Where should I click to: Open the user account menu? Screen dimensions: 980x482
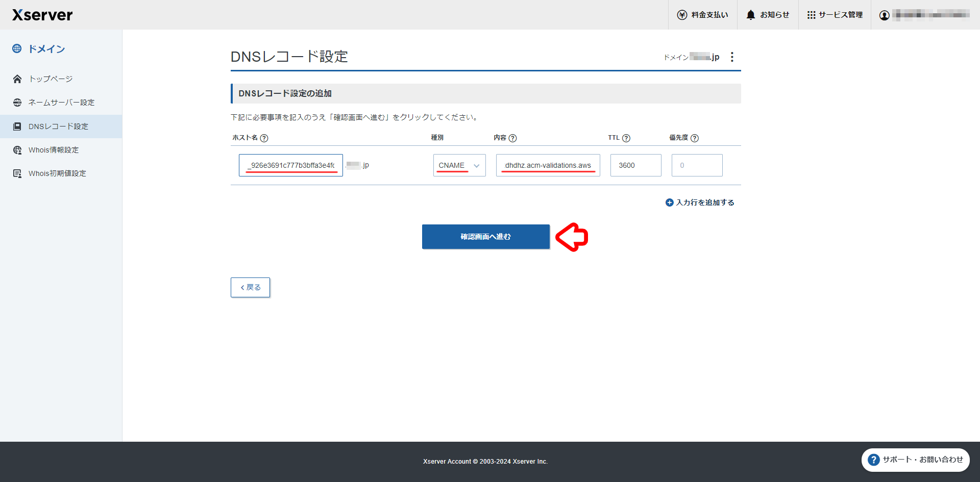tap(924, 15)
